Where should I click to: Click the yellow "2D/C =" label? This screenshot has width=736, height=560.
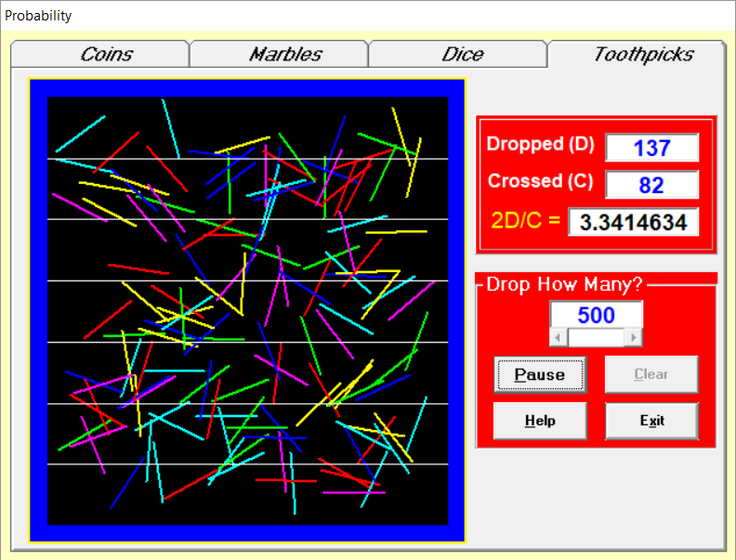click(526, 222)
